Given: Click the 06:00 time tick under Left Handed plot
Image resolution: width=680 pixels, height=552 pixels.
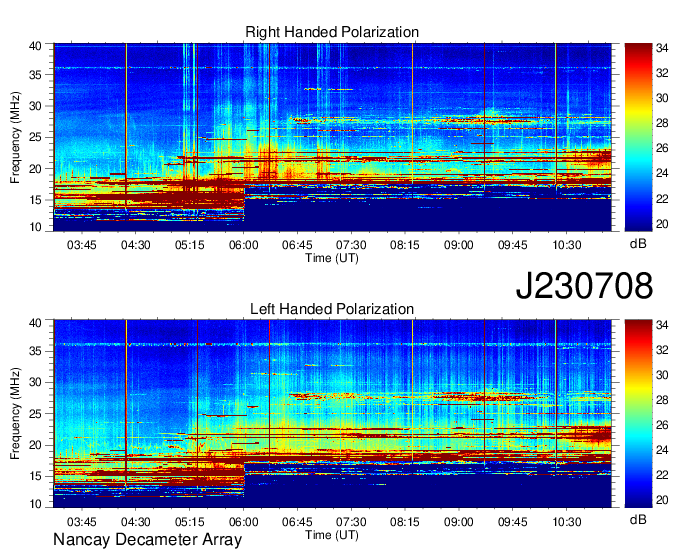Looking at the screenshot, I should coord(243,522).
